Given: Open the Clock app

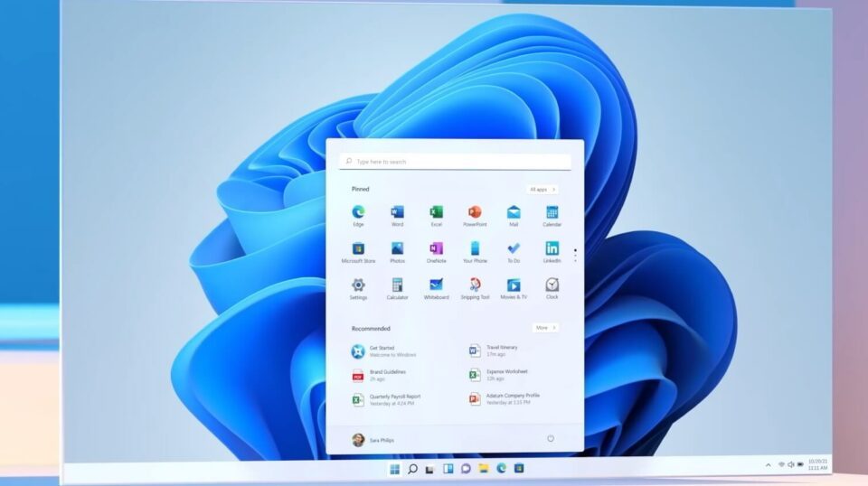Looking at the screenshot, I should tap(552, 288).
